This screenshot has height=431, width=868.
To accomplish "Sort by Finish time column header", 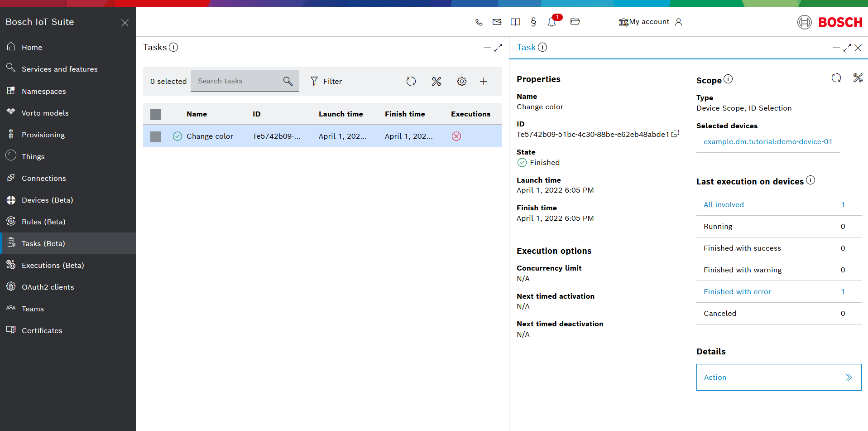I will (x=405, y=114).
